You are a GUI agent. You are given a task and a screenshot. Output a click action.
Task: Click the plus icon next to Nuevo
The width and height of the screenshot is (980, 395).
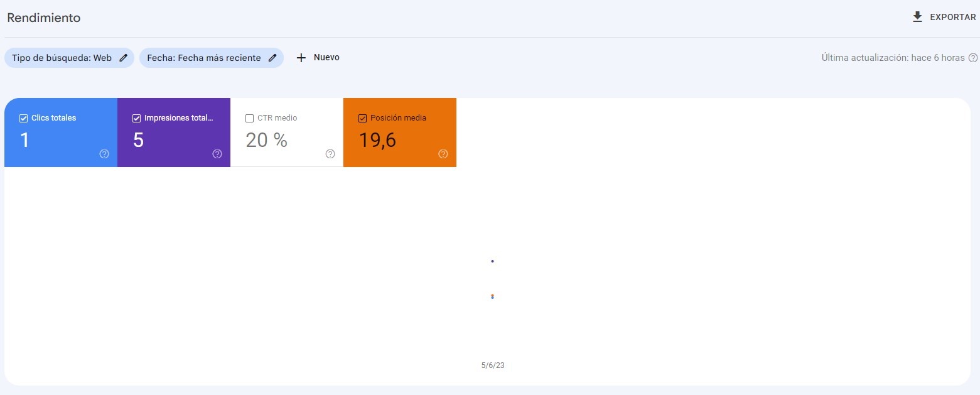click(x=301, y=57)
